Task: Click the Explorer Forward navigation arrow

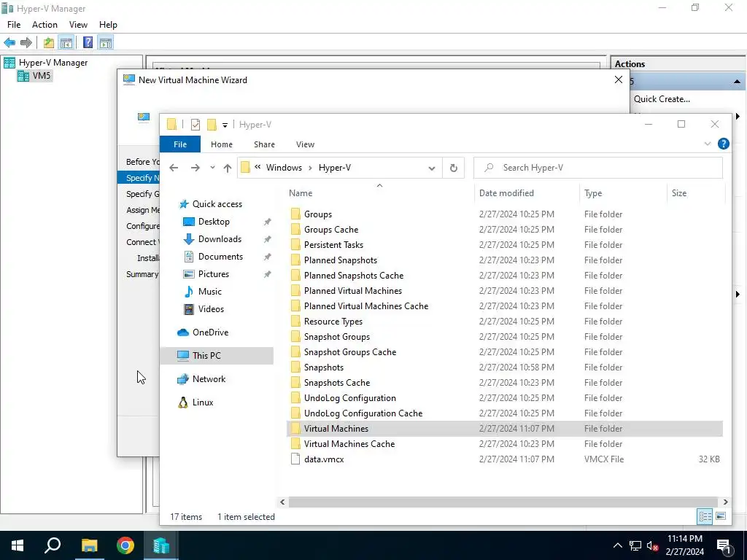Action: pyautogui.click(x=196, y=168)
